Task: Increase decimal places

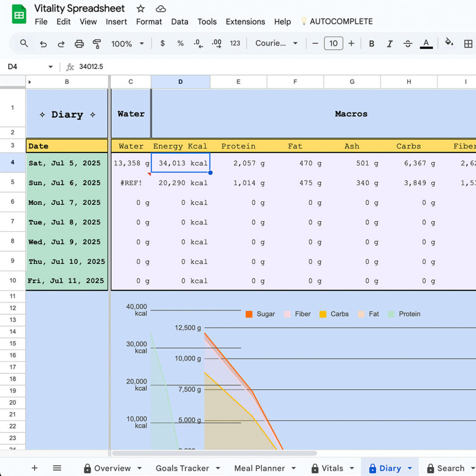Action: coord(217,43)
